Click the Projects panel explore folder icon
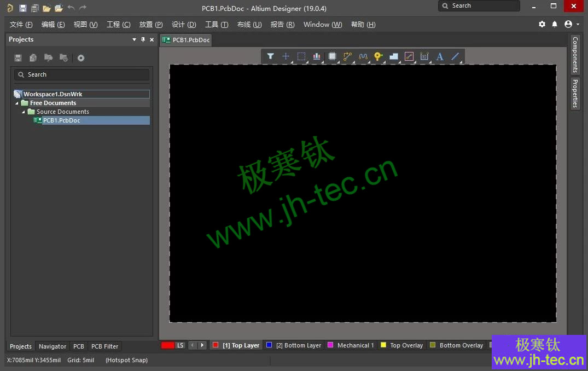Screen dimensions: 588x371 48,58
